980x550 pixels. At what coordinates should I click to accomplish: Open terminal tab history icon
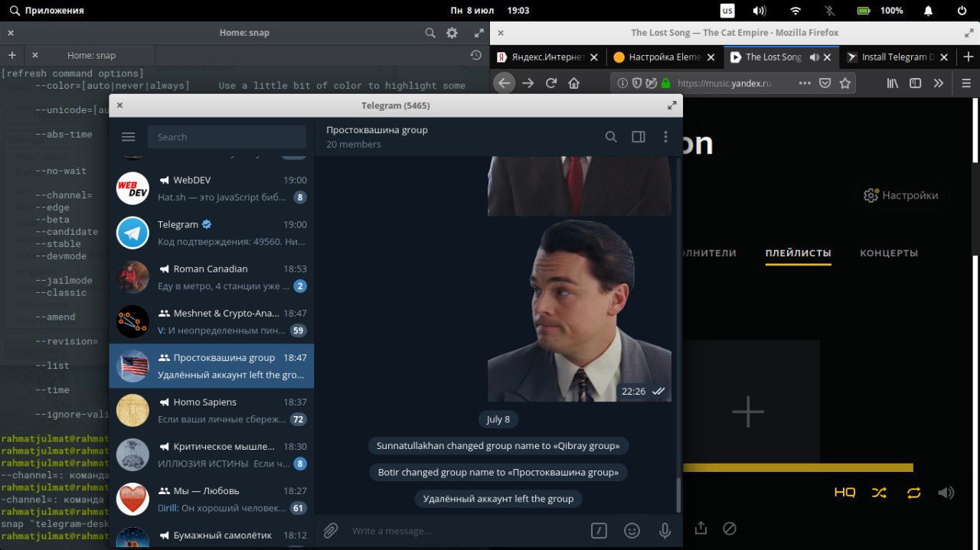[475, 55]
